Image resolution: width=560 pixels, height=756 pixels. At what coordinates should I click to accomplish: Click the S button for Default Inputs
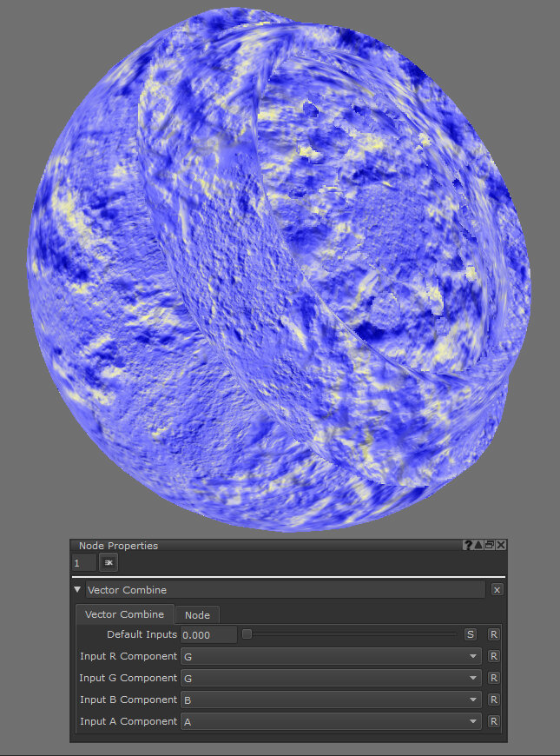tap(471, 634)
